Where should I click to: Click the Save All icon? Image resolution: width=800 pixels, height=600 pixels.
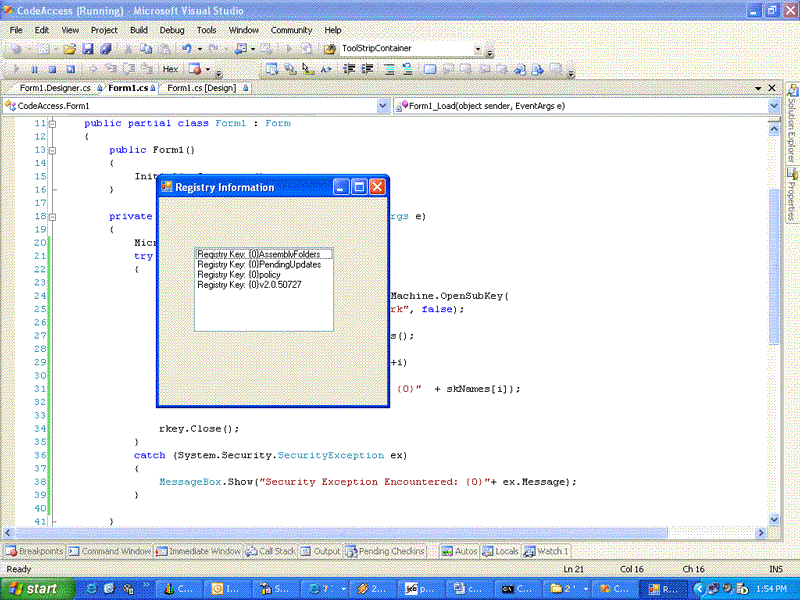105,48
